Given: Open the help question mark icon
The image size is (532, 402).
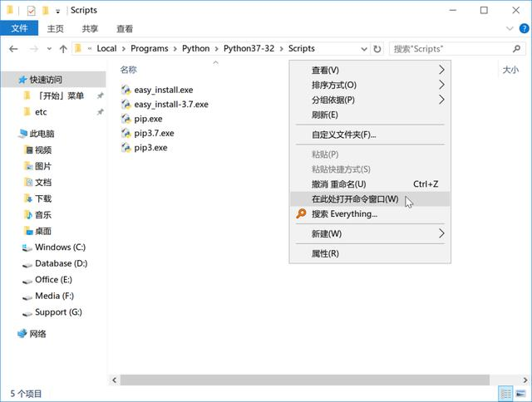Looking at the screenshot, I should point(524,28).
